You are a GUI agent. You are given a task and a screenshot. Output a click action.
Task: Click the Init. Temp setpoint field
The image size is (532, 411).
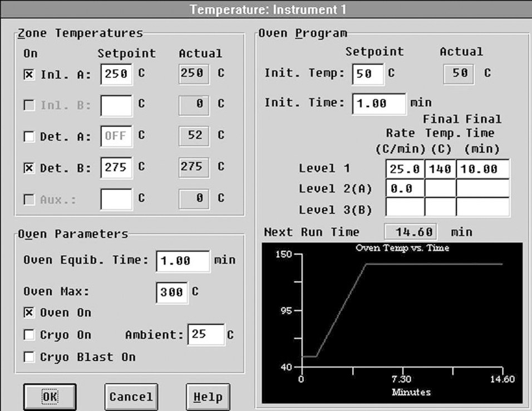click(x=367, y=74)
